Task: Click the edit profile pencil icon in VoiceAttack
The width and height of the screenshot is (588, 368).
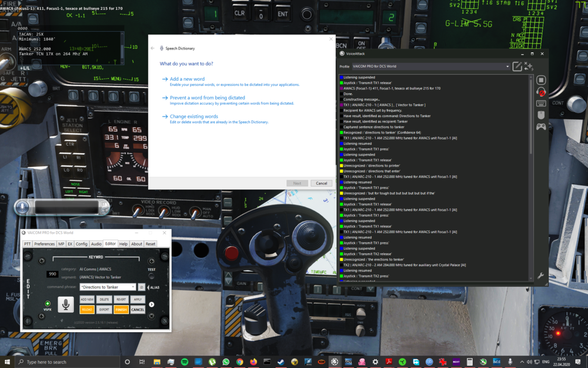Action: click(x=517, y=67)
